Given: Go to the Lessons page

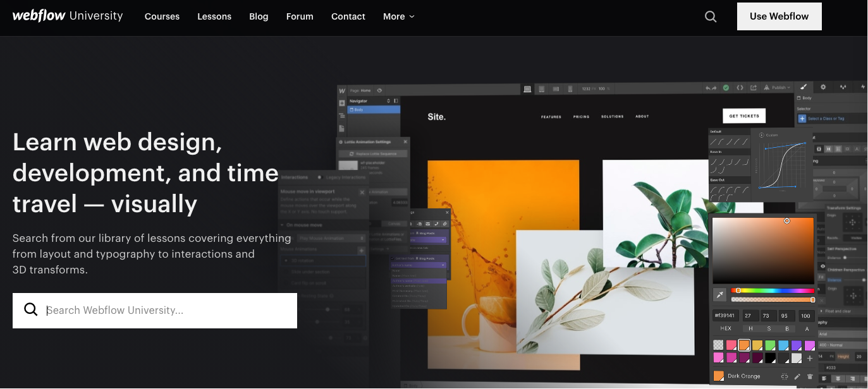Looking at the screenshot, I should point(214,16).
